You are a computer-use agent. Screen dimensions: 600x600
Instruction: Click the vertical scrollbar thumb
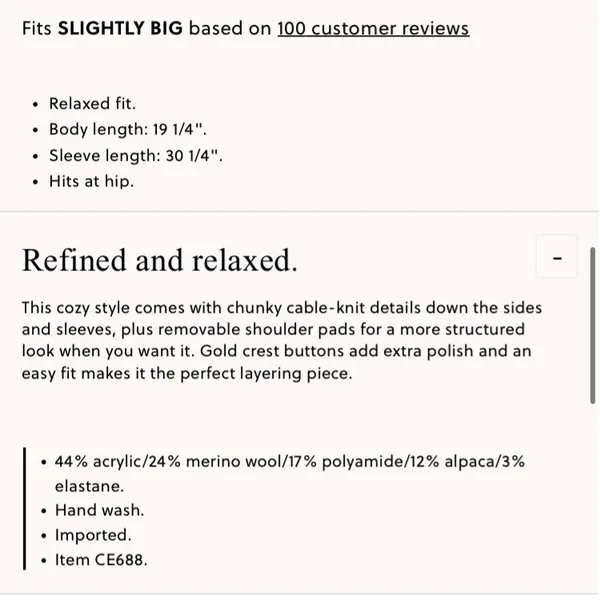pyautogui.click(x=592, y=325)
